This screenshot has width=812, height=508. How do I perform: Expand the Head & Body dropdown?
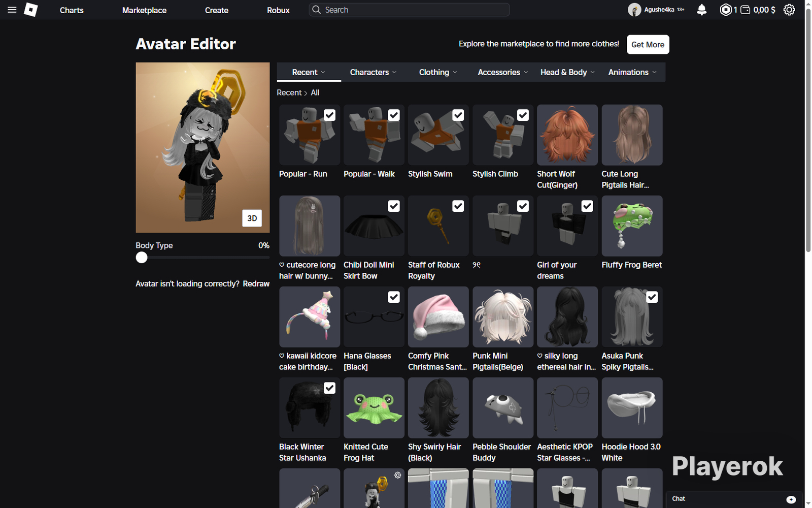(567, 72)
